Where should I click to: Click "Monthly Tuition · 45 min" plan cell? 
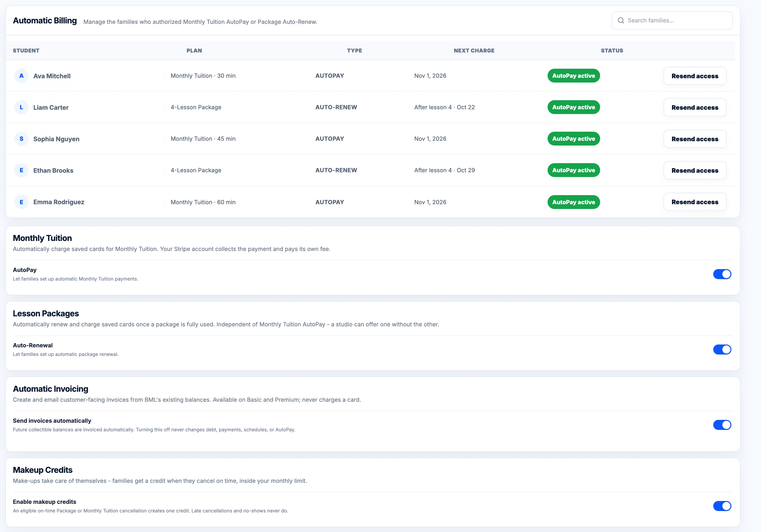(203, 139)
